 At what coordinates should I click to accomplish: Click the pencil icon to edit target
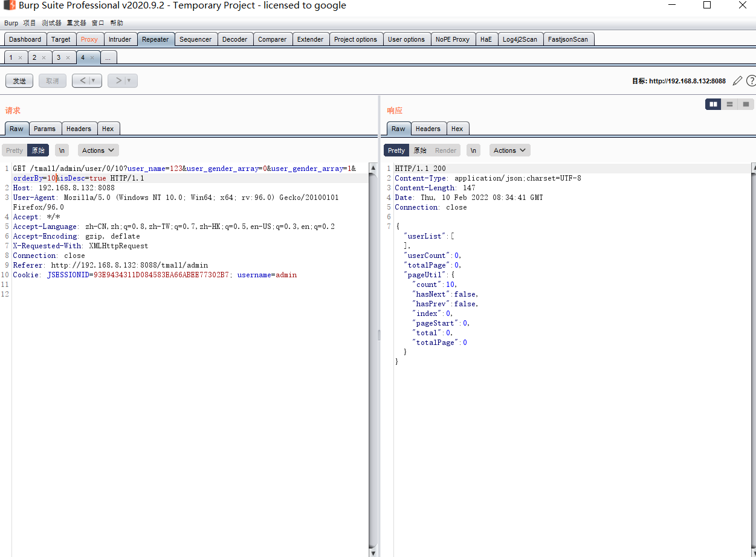click(x=737, y=80)
